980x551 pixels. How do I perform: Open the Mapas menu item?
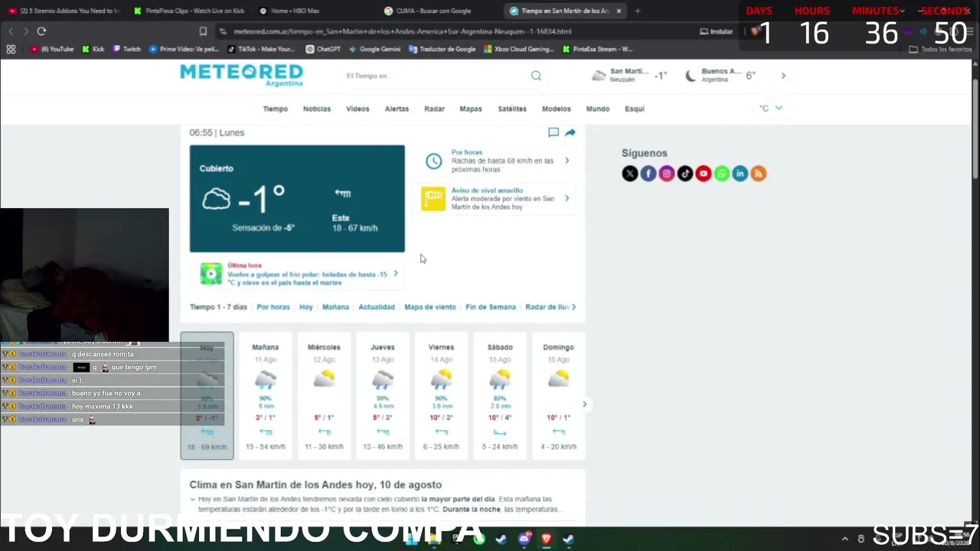471,109
